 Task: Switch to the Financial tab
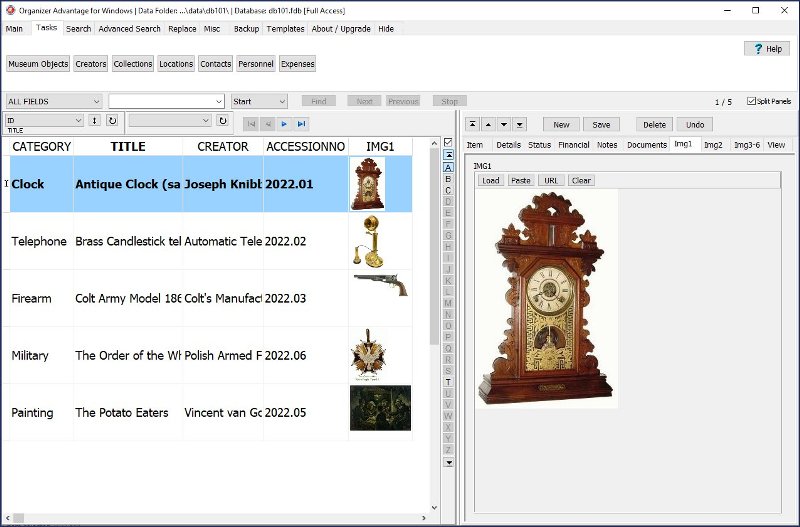(574, 145)
